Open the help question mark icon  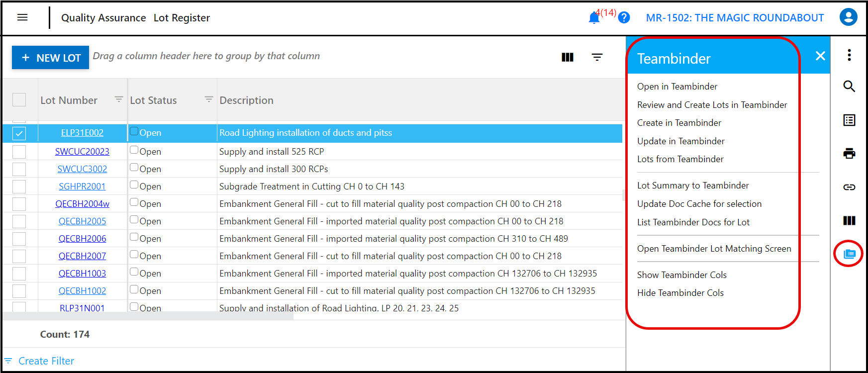click(x=624, y=18)
